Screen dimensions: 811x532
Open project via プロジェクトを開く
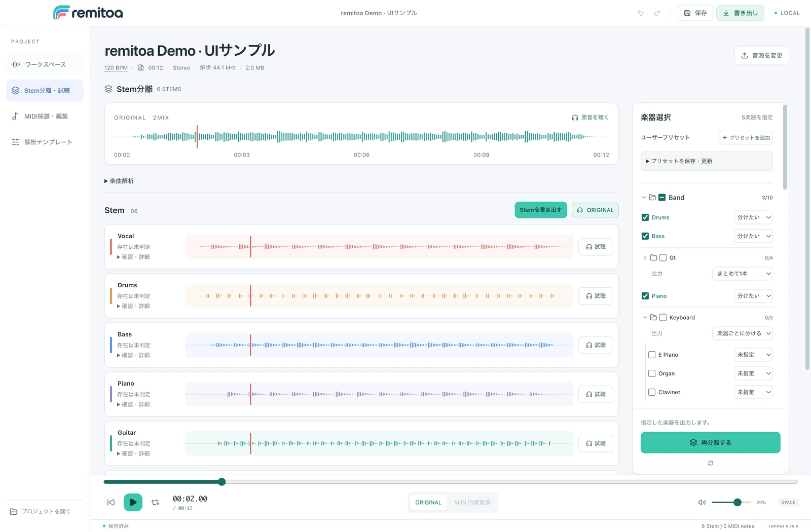41,511
